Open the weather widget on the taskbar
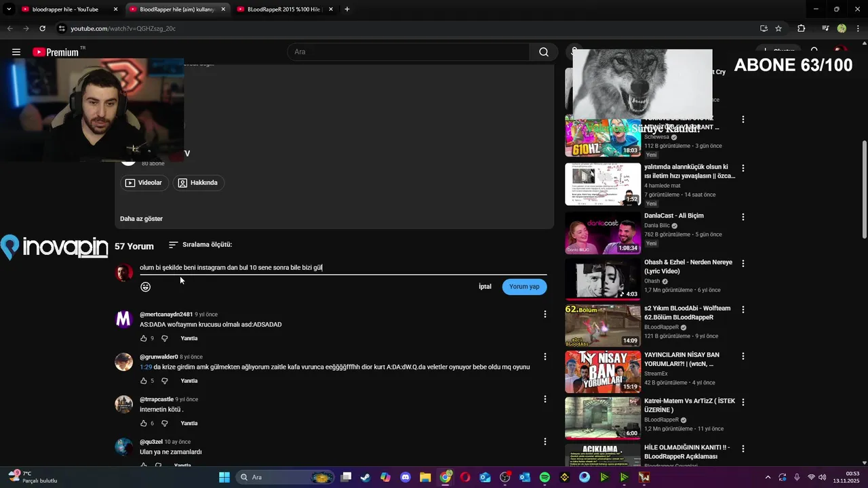Screen dimensions: 868x488 33,477
